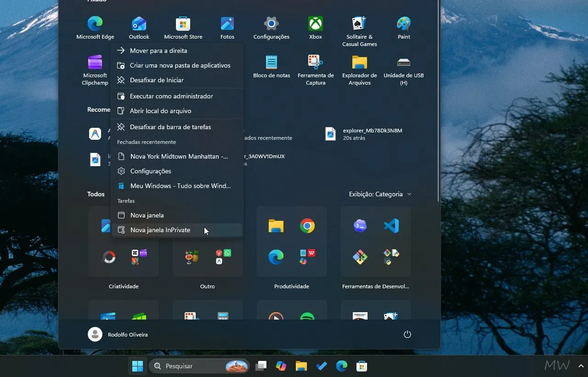Open Copilot from the taskbar
The width and height of the screenshot is (588, 377).
(281, 366)
